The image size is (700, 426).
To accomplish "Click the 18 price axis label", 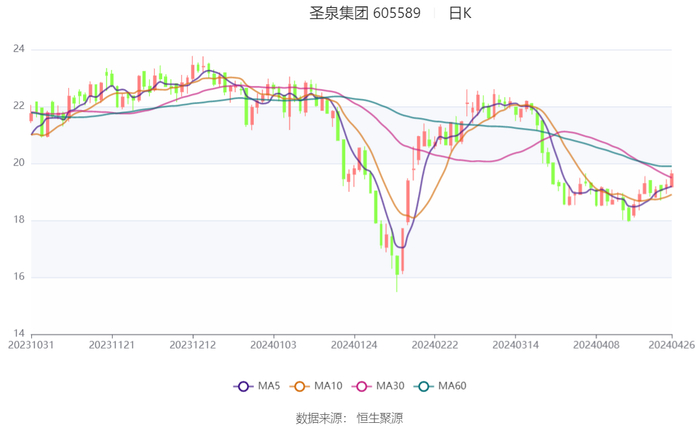I will click(x=18, y=220).
